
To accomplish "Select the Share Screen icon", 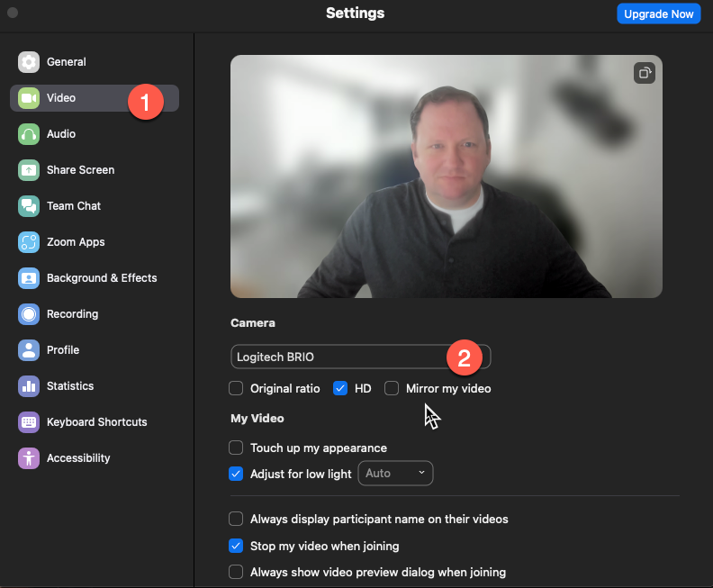I will click(29, 170).
